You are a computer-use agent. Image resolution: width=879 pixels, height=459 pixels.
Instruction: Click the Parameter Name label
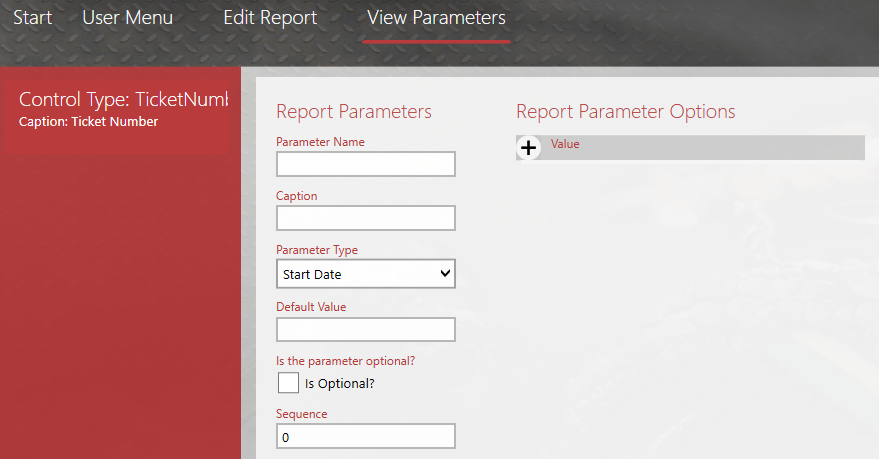tap(320, 142)
